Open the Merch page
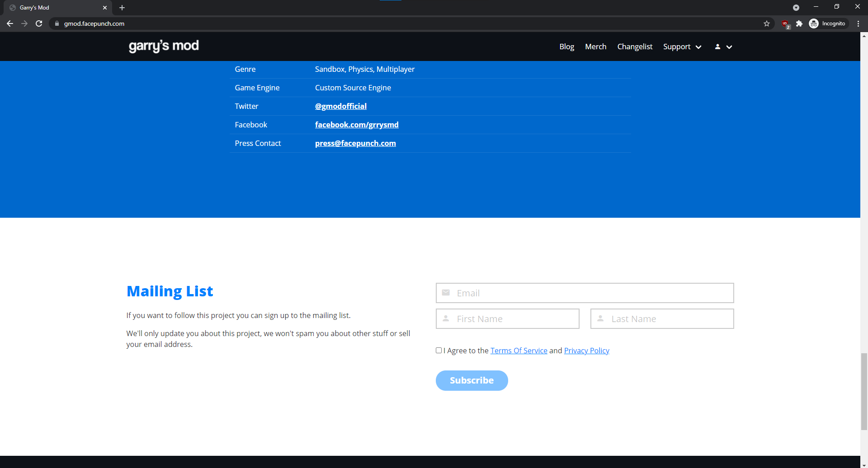The width and height of the screenshot is (868, 468). click(595, 47)
